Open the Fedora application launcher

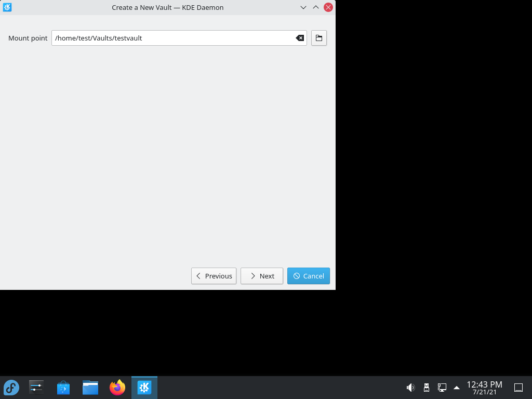pyautogui.click(x=11, y=388)
